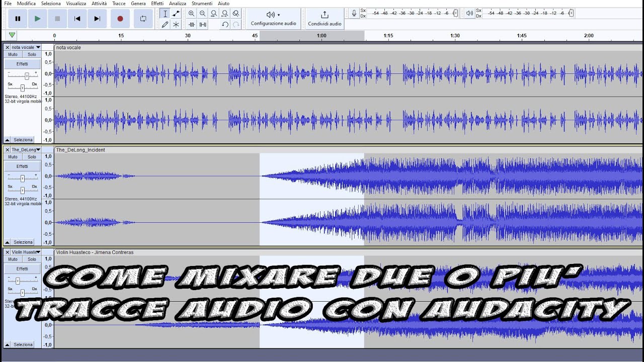Screen dimensions: 644x362
Task: Click the Zoom toggle icon
Action: [x=236, y=14]
